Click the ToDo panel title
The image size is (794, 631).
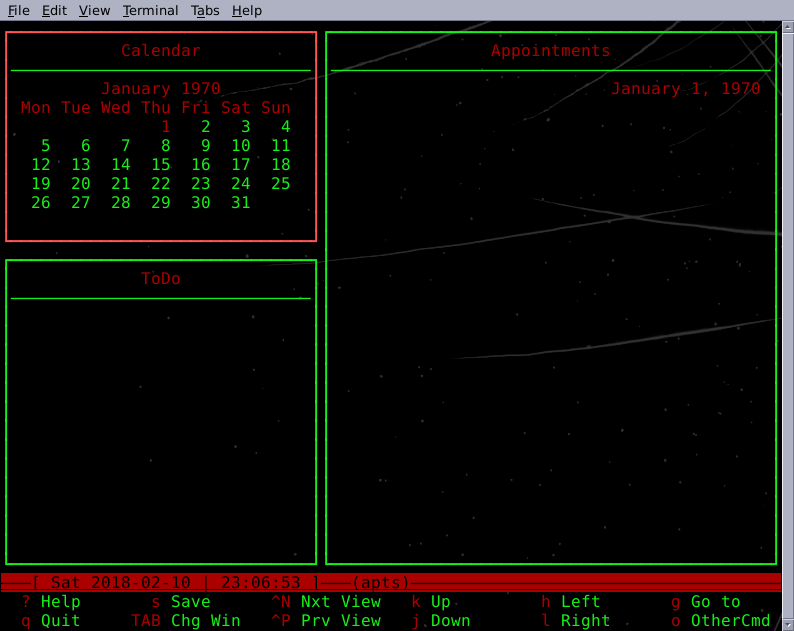[x=161, y=279]
